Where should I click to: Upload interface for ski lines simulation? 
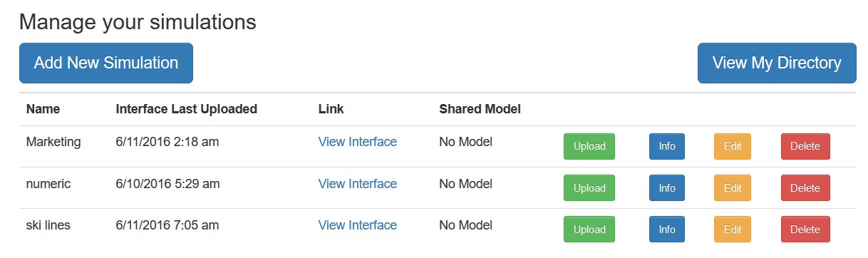click(589, 229)
